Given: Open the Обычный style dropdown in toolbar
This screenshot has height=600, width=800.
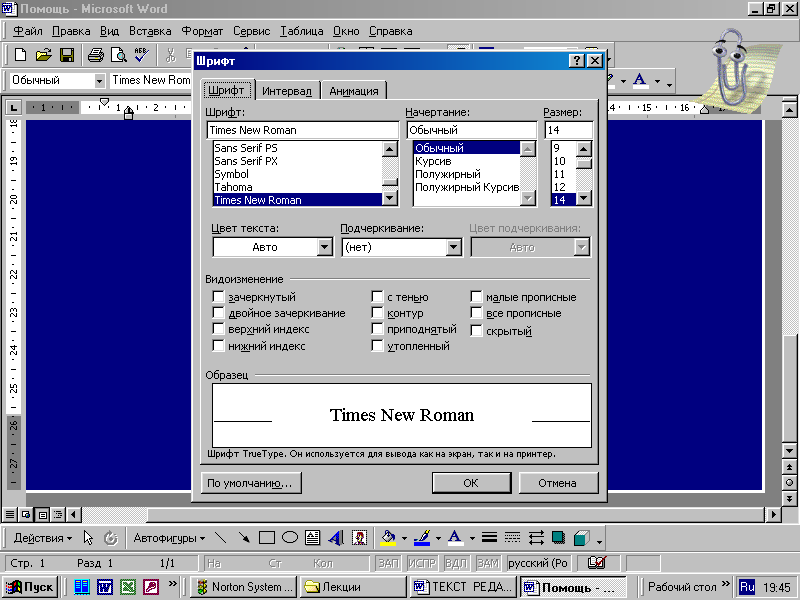Looking at the screenshot, I should (x=99, y=81).
